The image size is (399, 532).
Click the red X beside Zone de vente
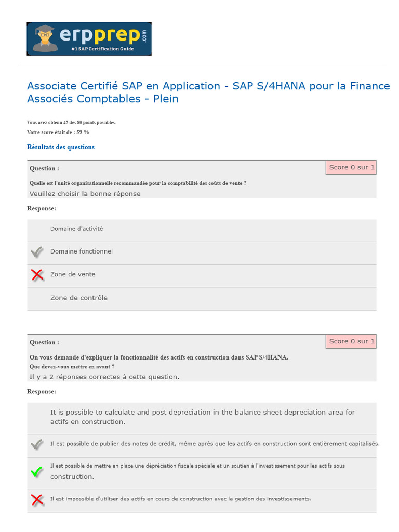click(37, 275)
